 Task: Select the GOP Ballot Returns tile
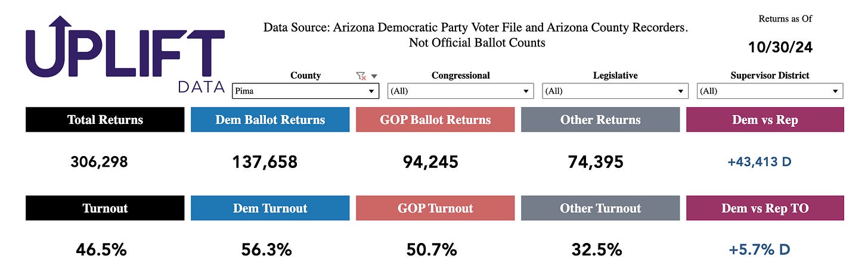click(435, 120)
